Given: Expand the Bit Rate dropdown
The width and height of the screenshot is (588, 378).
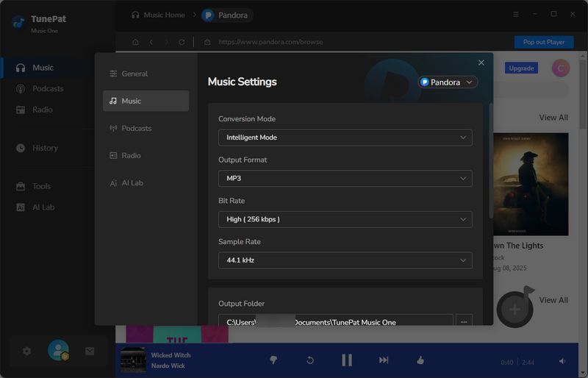Looking at the screenshot, I should click(x=345, y=219).
